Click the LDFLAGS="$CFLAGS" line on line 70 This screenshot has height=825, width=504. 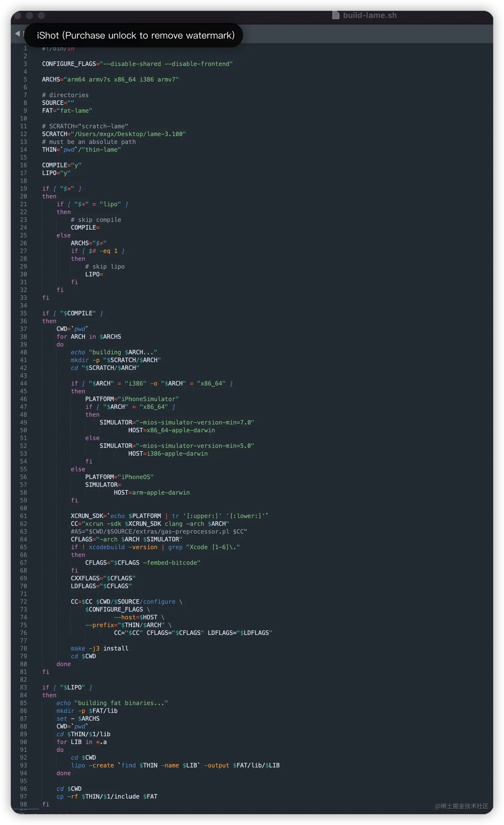pyautogui.click(x=101, y=586)
